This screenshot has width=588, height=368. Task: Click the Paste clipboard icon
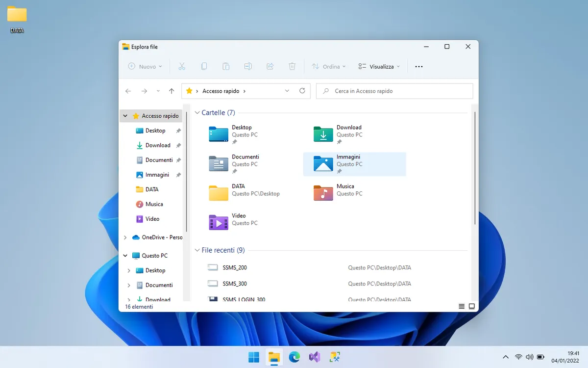226,66
